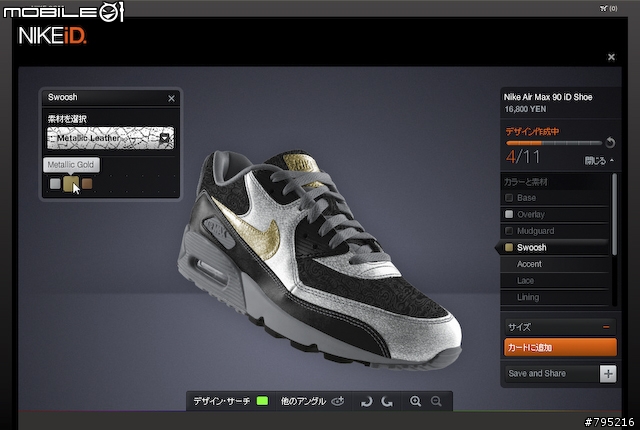Click 他のアングル other angles button
The width and height of the screenshot is (640, 430).
click(303, 401)
